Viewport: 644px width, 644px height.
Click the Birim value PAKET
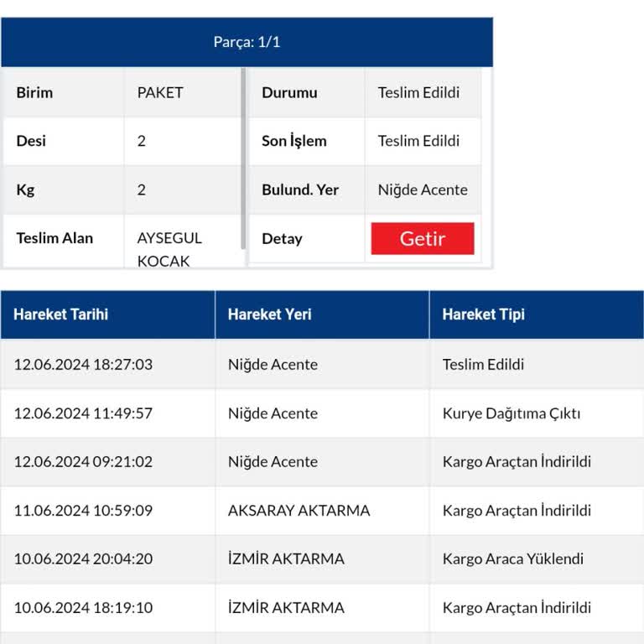pyautogui.click(x=160, y=92)
